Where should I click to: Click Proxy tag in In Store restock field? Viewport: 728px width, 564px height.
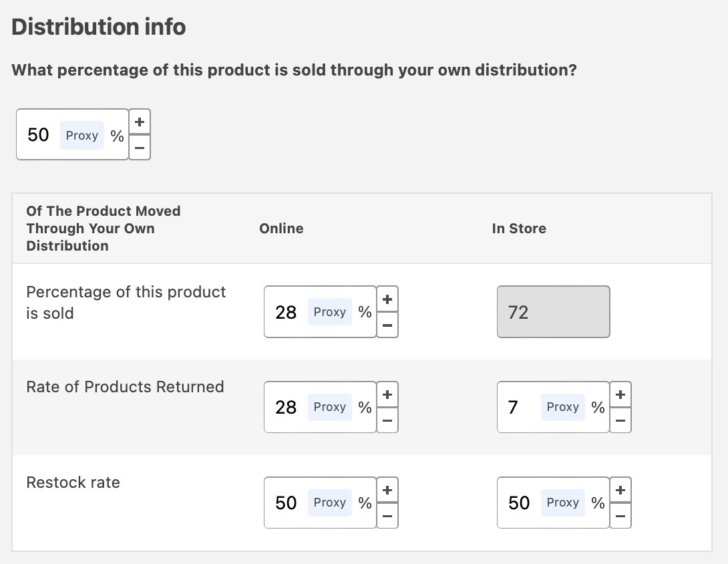(562, 503)
